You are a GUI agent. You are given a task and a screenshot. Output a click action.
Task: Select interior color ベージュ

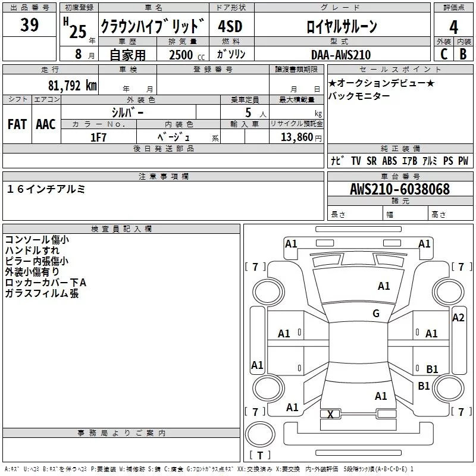coord(174,137)
